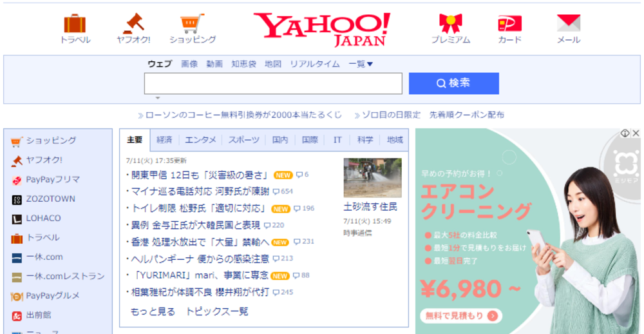This screenshot has width=644, height=334.
Task: Open the トラベル suitcase icon in header
Action: coord(75,23)
